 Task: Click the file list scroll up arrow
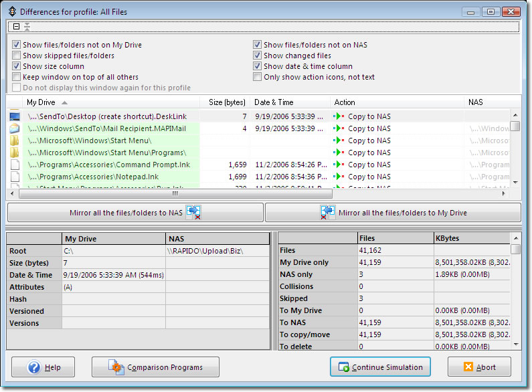click(x=515, y=114)
